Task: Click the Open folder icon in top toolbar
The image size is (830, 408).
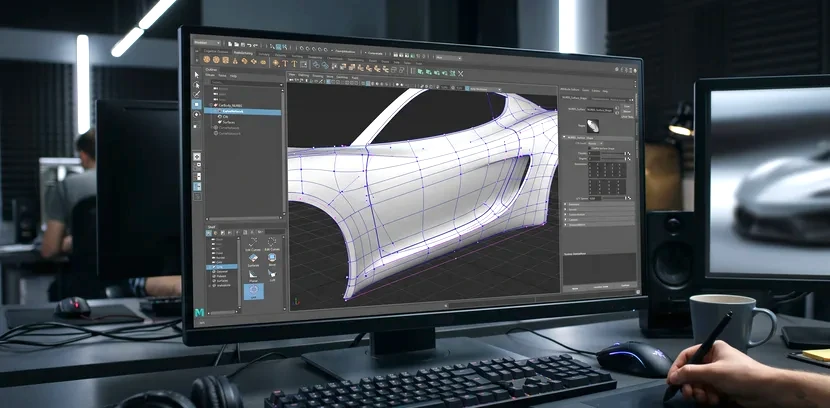Action: [237, 44]
